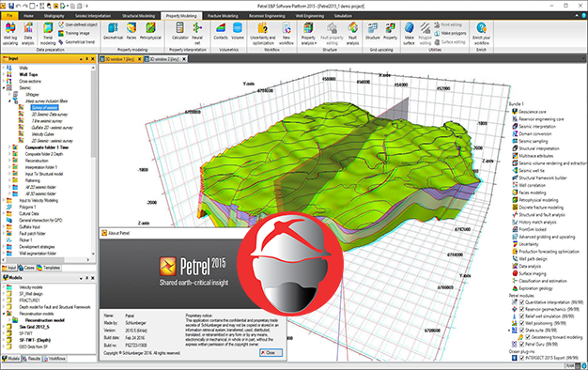588x370 pixels.
Task: Switch to the Home ribbon tab
Action: (28, 16)
